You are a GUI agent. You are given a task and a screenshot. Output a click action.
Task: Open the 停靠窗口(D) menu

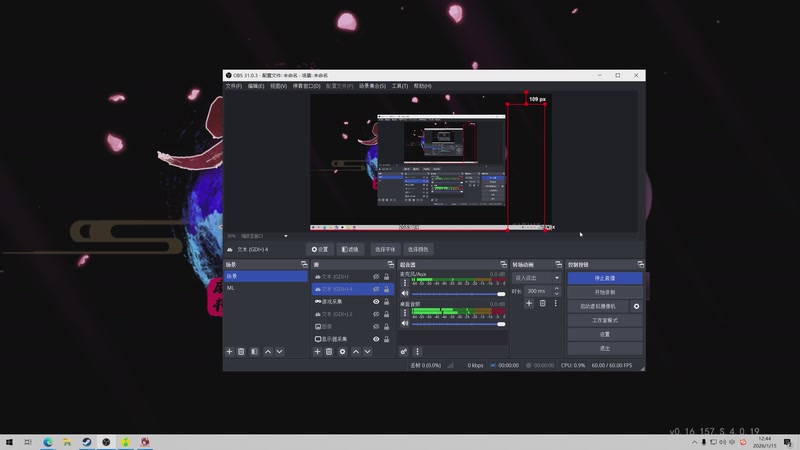coord(306,86)
